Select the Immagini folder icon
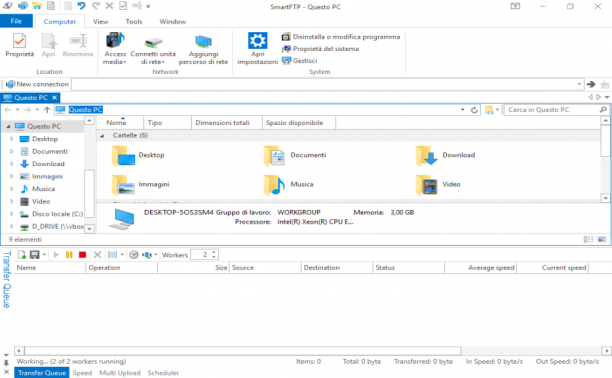Image resolution: width=612 pixels, height=378 pixels. (123, 185)
